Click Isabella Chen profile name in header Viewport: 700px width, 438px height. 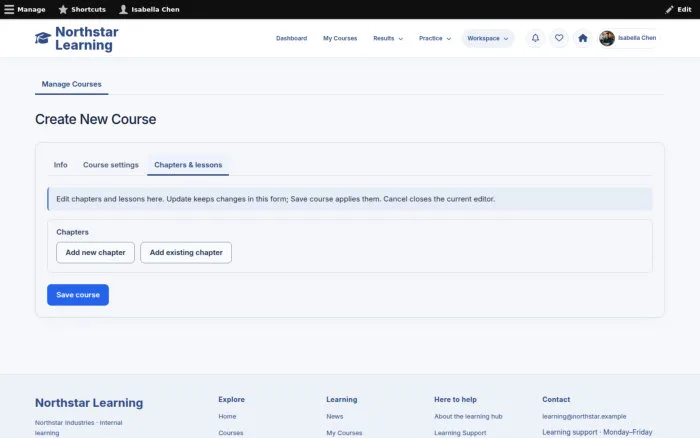637,38
